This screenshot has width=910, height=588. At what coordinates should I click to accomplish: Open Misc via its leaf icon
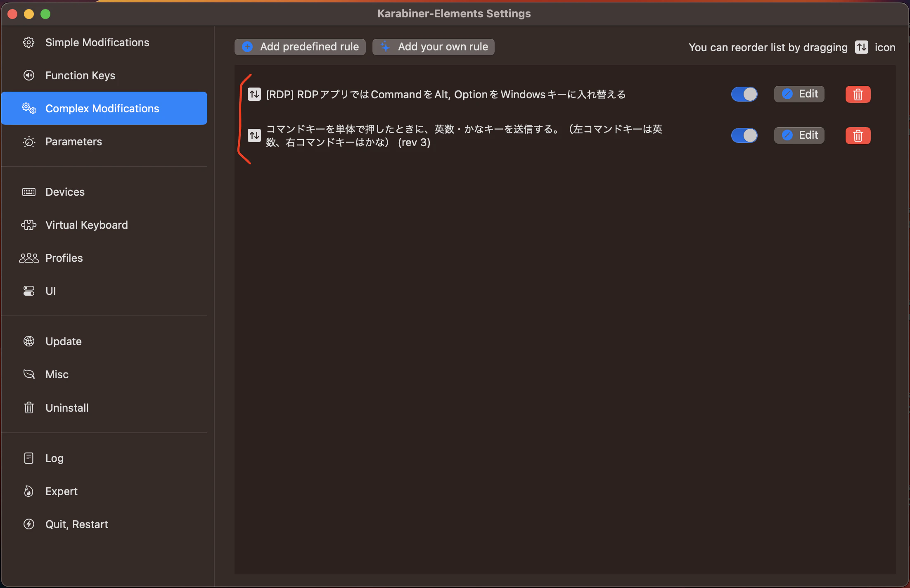28,374
